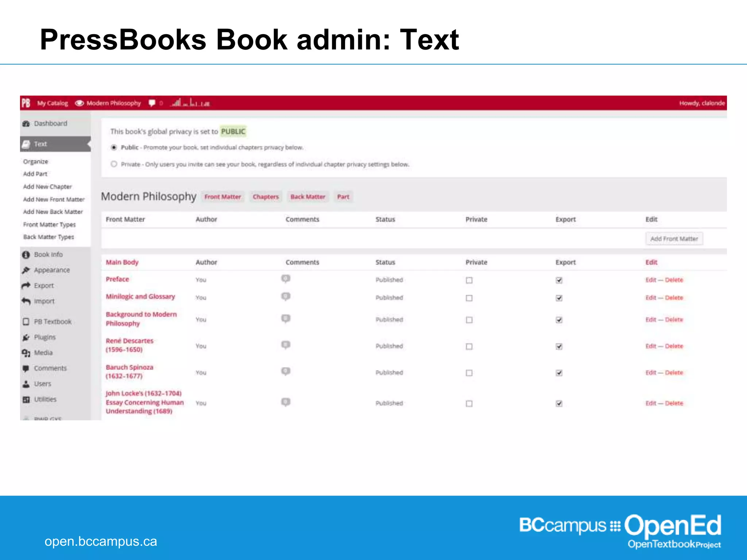Toggle Export checkbox for René Descartes

559,346
